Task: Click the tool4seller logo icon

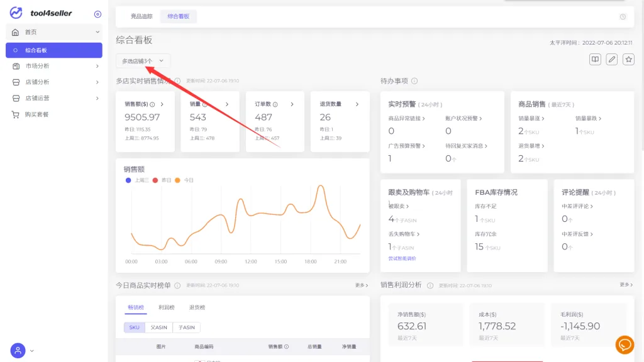Action: pos(16,13)
